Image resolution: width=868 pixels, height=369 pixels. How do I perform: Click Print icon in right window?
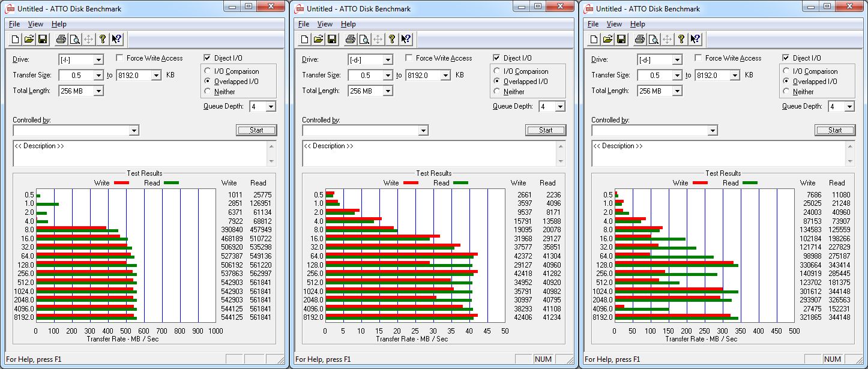[x=639, y=40]
